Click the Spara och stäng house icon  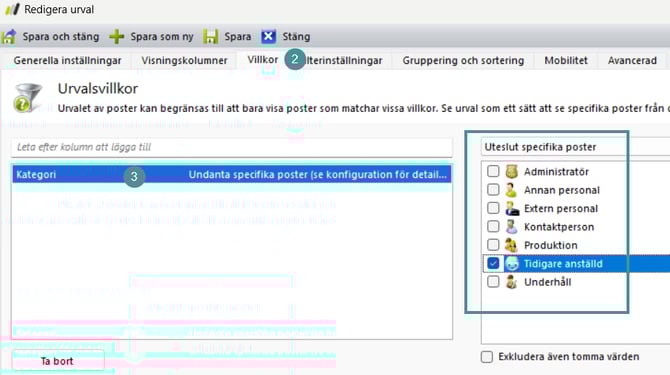tap(9, 37)
